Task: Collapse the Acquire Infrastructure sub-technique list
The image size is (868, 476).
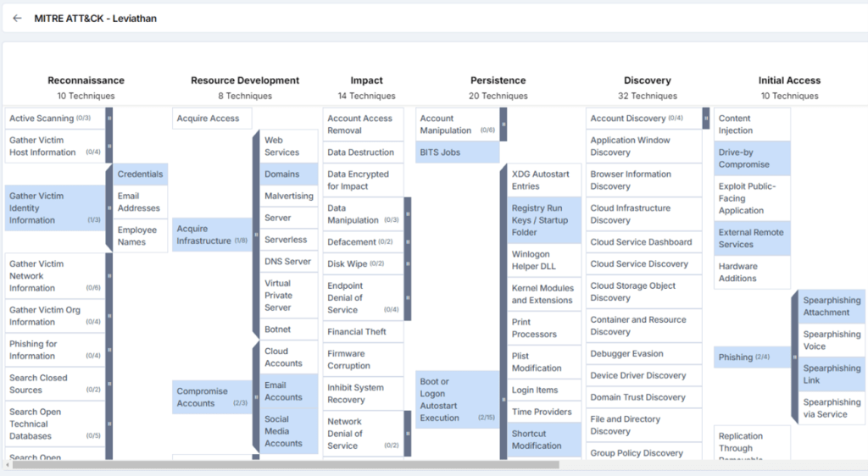Action: (255, 235)
